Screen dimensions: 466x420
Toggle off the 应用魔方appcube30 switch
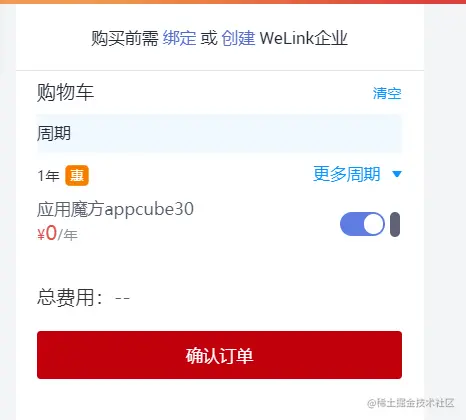coord(362,224)
